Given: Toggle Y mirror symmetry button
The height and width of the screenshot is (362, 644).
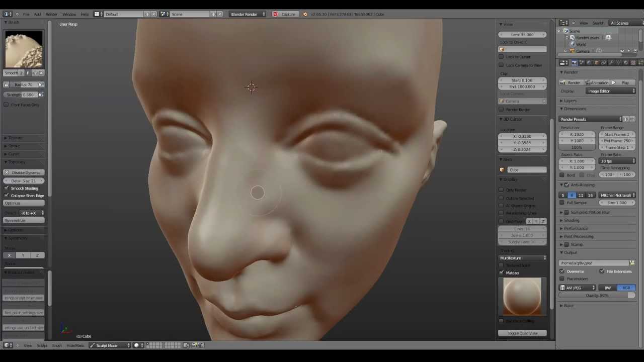Looking at the screenshot, I should [x=23, y=255].
